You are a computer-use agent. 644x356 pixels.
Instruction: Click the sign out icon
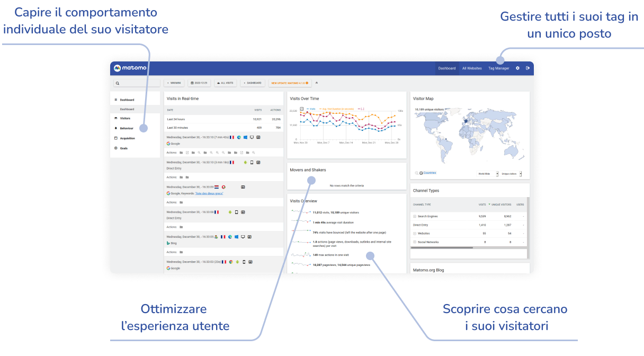click(527, 68)
